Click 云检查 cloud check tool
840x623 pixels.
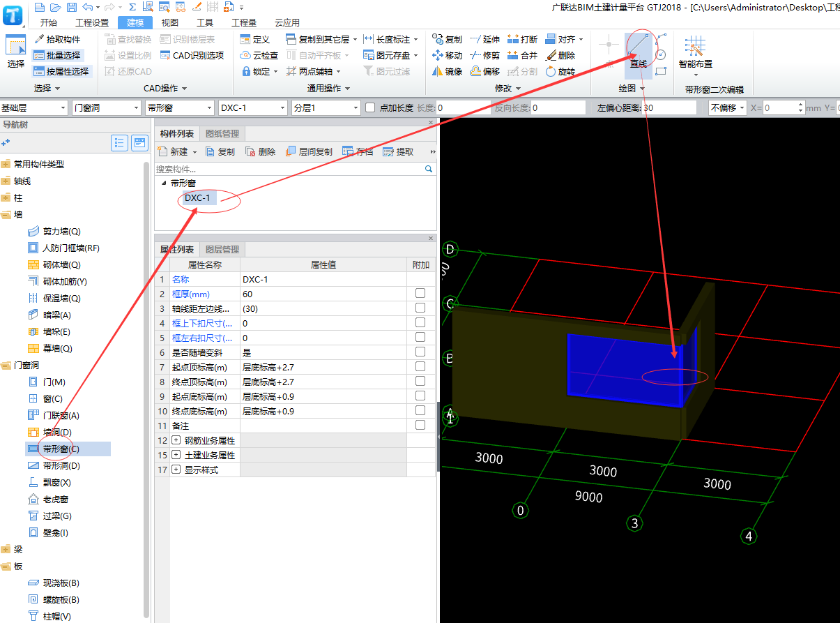pos(259,55)
